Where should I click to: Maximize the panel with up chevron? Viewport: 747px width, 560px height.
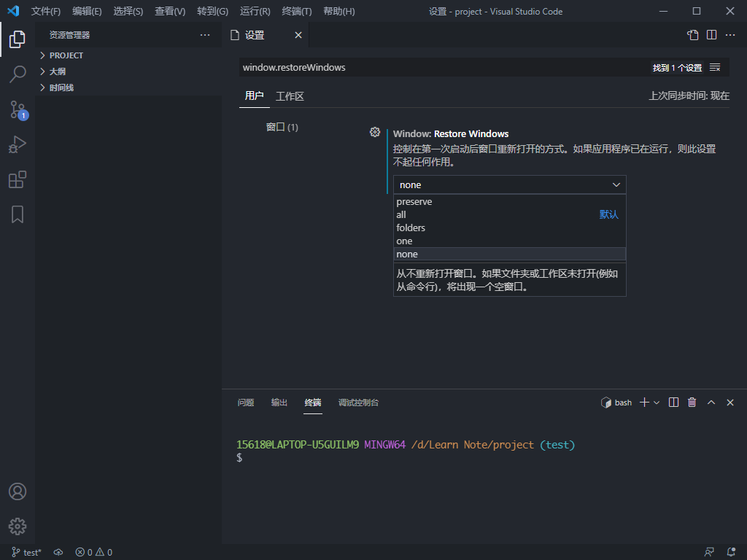[711, 402]
